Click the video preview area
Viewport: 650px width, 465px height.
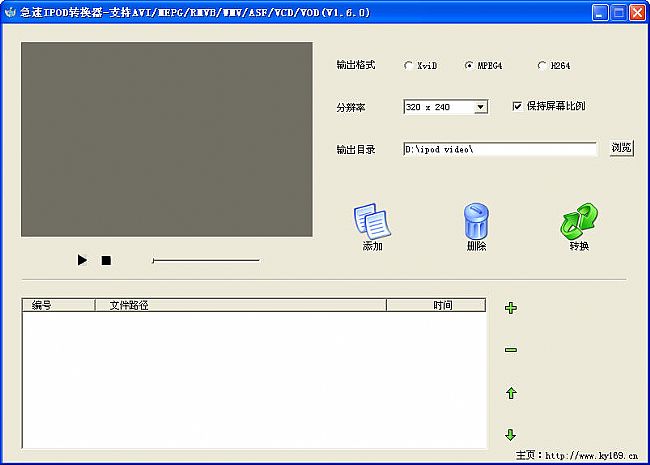(x=167, y=139)
